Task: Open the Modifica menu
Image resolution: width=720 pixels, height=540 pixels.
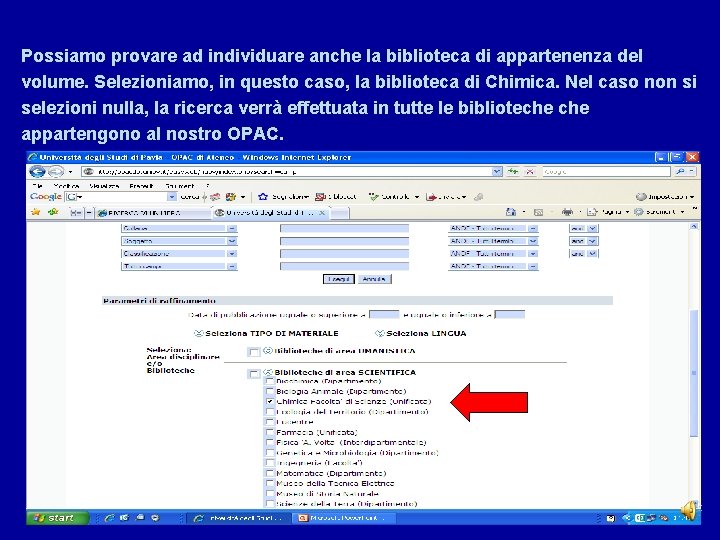Action: point(66,186)
